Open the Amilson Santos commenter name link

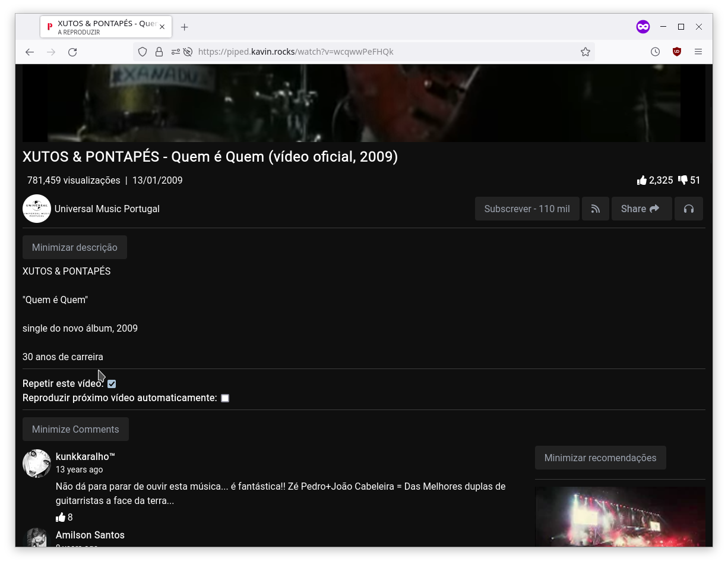pyautogui.click(x=90, y=535)
